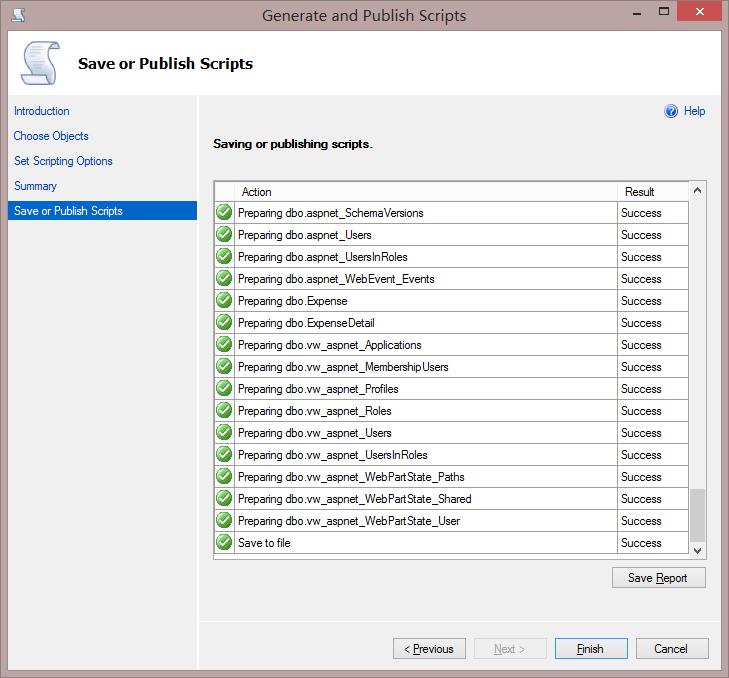Viewport: 729px width, 678px height.
Task: Go to Choose Objects step
Action: pyautogui.click(x=51, y=136)
